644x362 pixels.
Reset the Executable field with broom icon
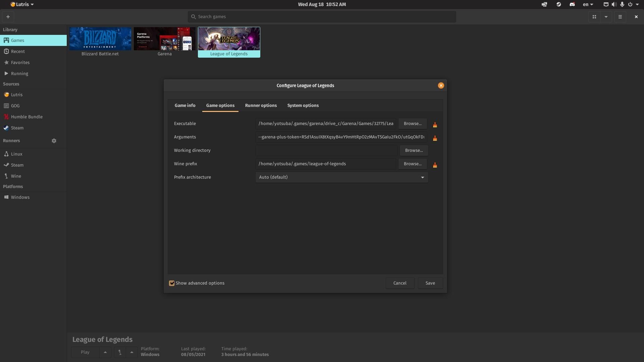pyautogui.click(x=435, y=125)
